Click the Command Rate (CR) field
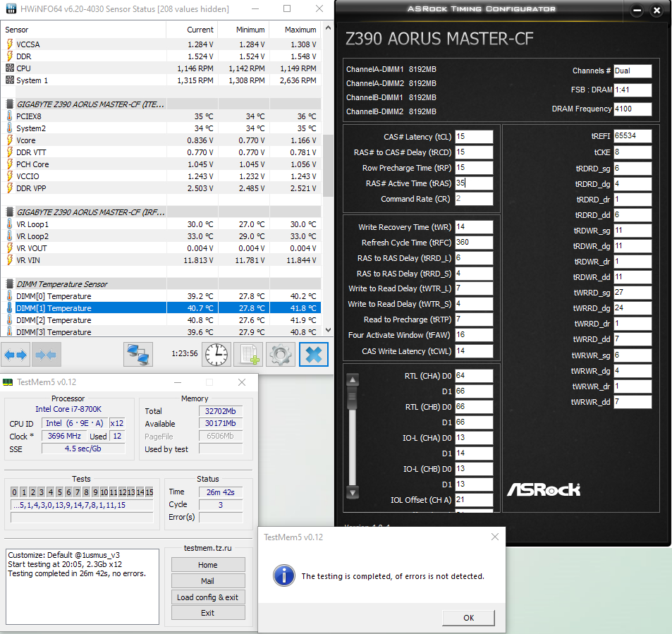This screenshot has height=634, width=672. [474, 198]
